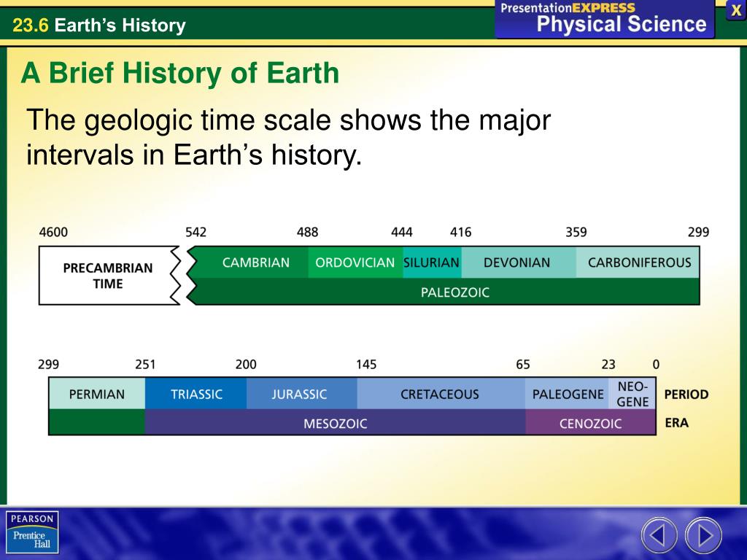This screenshot has width=747, height=560.
Task: Click the heading A Brief History of Earth
Action: point(179,74)
